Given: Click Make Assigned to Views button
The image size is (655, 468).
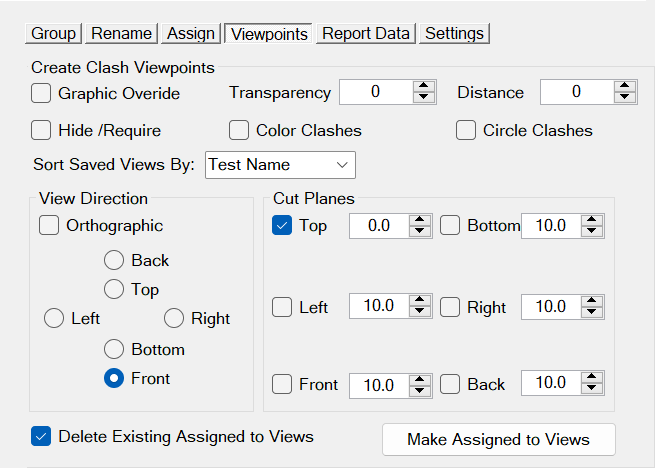Looking at the screenshot, I should click(x=498, y=439).
